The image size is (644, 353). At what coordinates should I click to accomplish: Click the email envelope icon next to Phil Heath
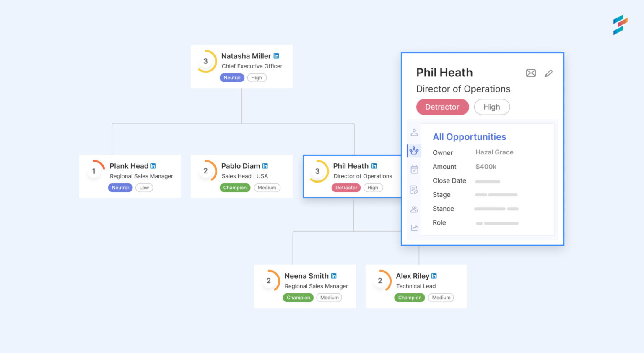(530, 73)
